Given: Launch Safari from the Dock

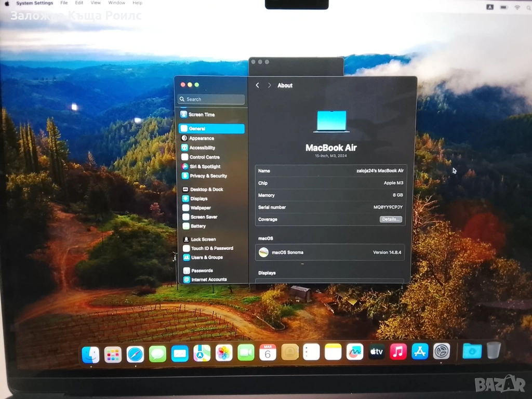Looking at the screenshot, I should click(135, 354).
